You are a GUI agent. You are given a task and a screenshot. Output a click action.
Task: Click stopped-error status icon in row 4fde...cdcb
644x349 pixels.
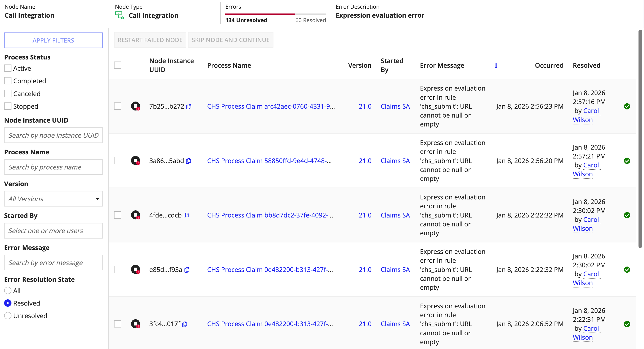click(136, 215)
